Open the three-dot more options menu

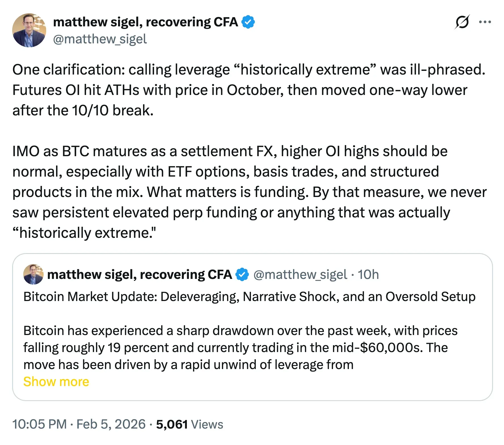pos(485,22)
